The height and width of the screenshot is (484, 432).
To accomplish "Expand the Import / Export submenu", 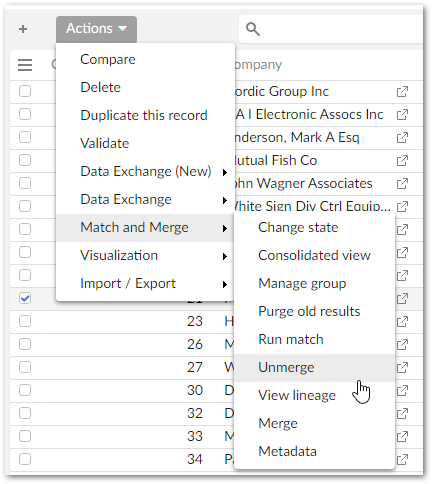I will click(x=146, y=284).
